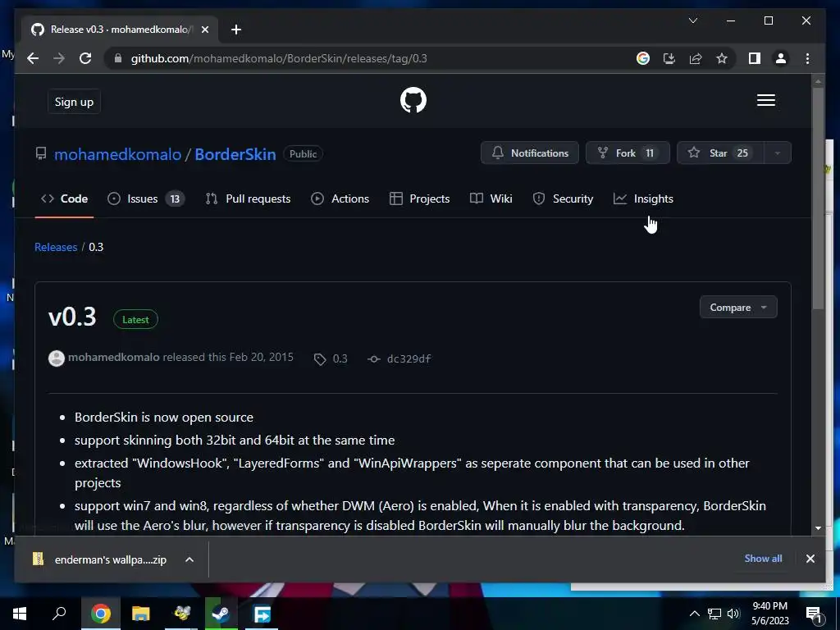This screenshot has height=630, width=840.
Task: Open the Compare dropdown
Action: (738, 307)
